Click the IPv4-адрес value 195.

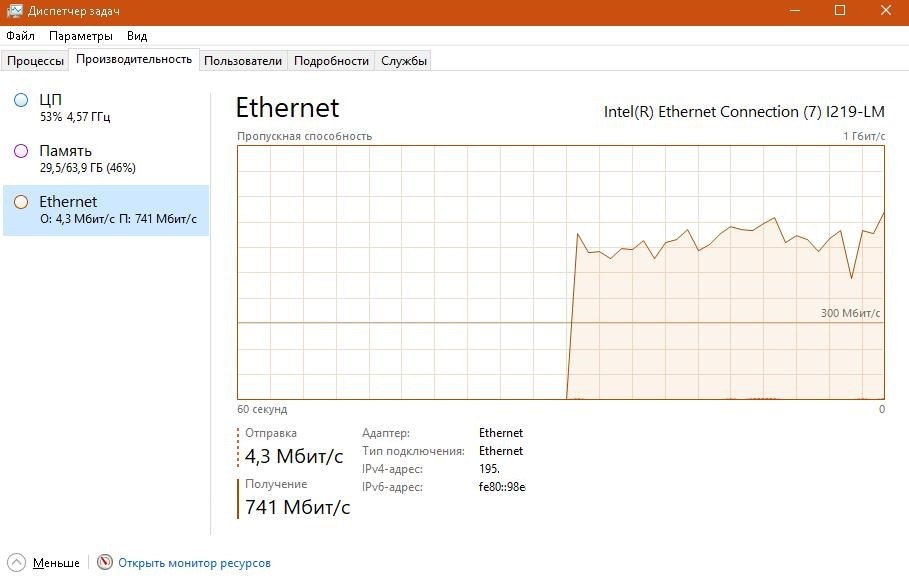pyautogui.click(x=489, y=469)
